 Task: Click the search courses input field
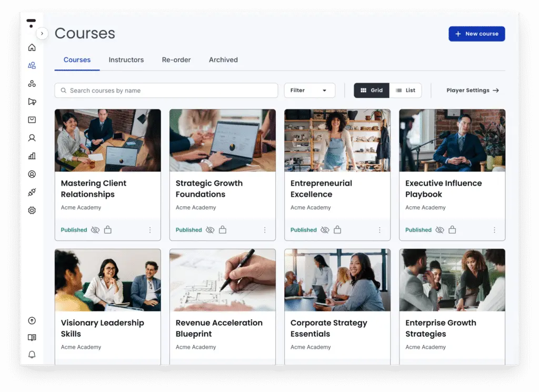pyautogui.click(x=166, y=90)
